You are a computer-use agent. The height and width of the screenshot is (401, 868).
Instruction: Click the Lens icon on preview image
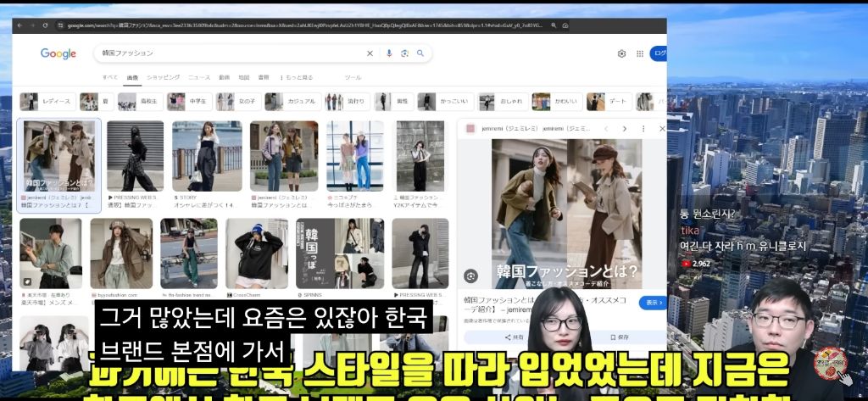pyautogui.click(x=471, y=276)
